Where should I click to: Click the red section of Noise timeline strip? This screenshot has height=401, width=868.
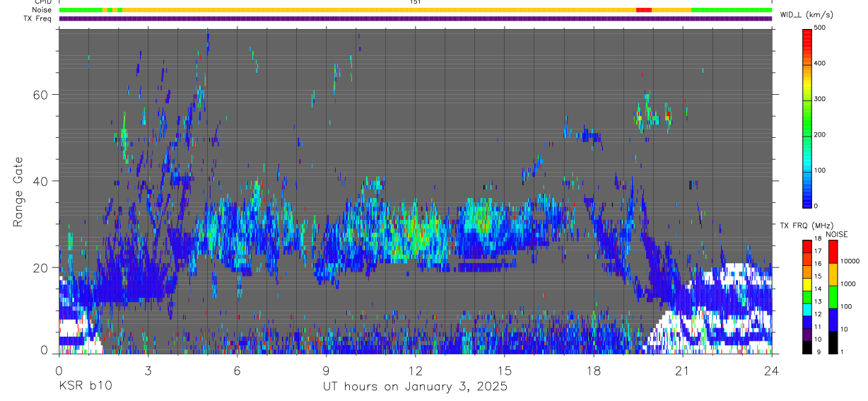coord(644,10)
